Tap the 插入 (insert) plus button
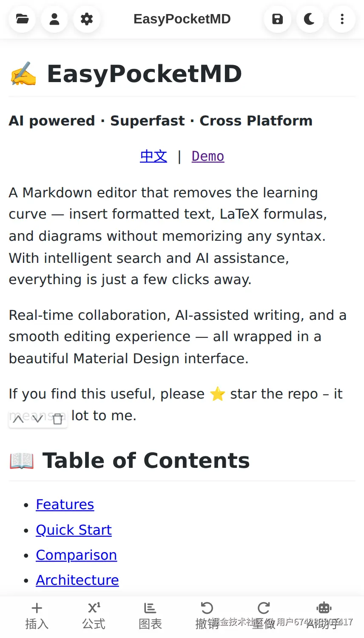 tap(37, 615)
